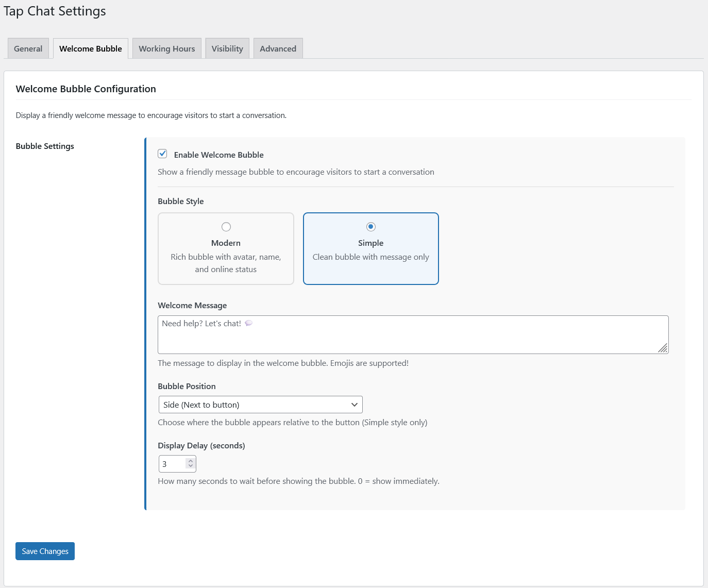Decrease Display Delay with the down arrow

coord(191,467)
